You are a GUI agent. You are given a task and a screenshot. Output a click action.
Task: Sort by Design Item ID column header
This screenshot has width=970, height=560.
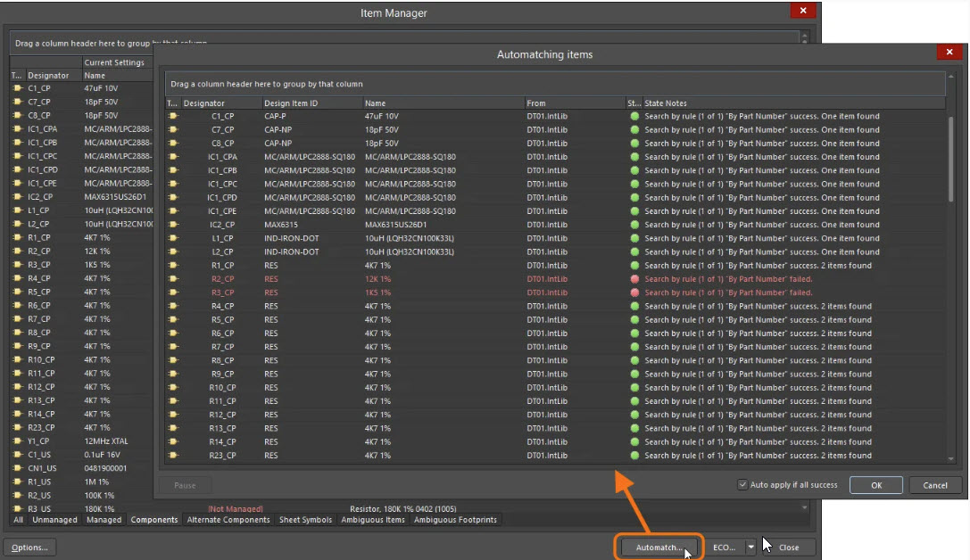coord(311,103)
